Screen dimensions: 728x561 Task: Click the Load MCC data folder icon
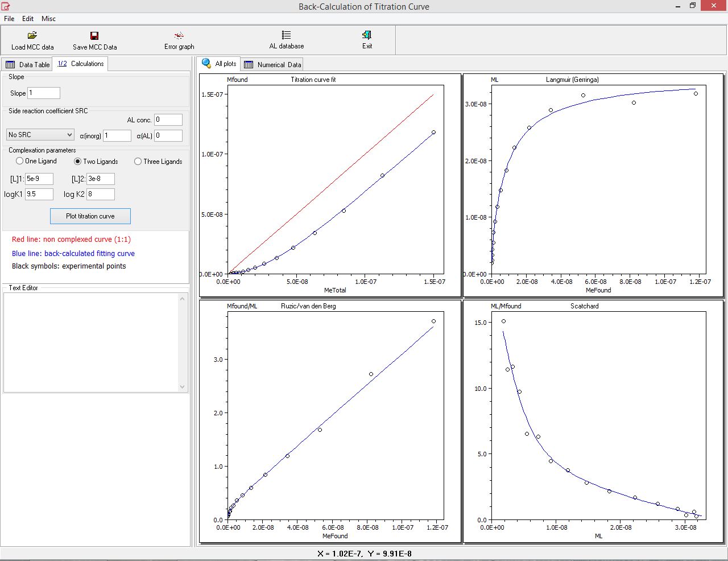click(32, 36)
